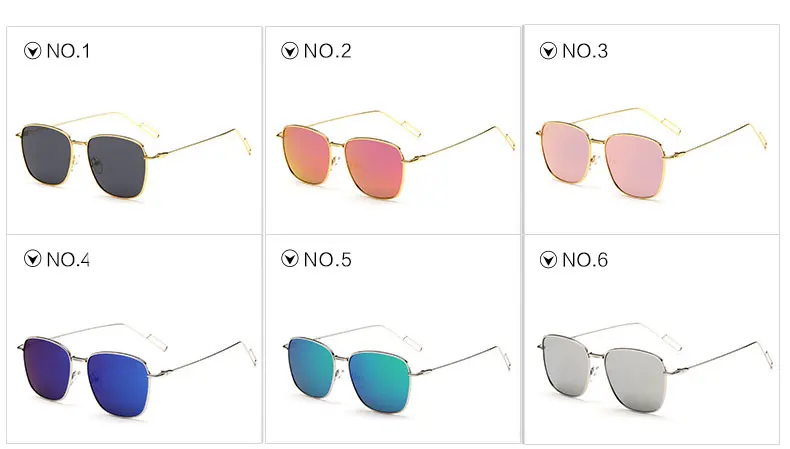This screenshot has height=449, width=790.
Task: Click the pink right lens of NO.3 glasses
Action: [x=635, y=165]
